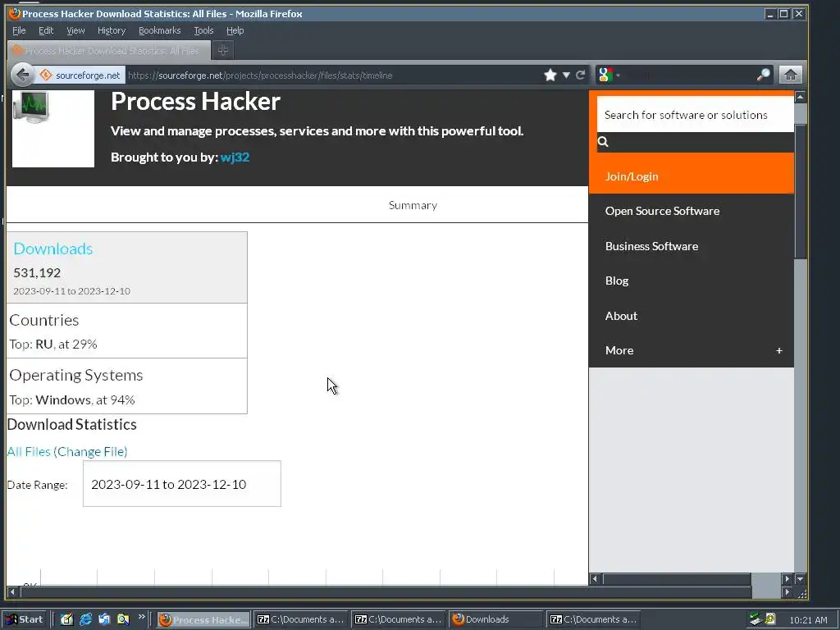
Task: Select the Operating Systems statistics panel
Action: tap(127, 386)
